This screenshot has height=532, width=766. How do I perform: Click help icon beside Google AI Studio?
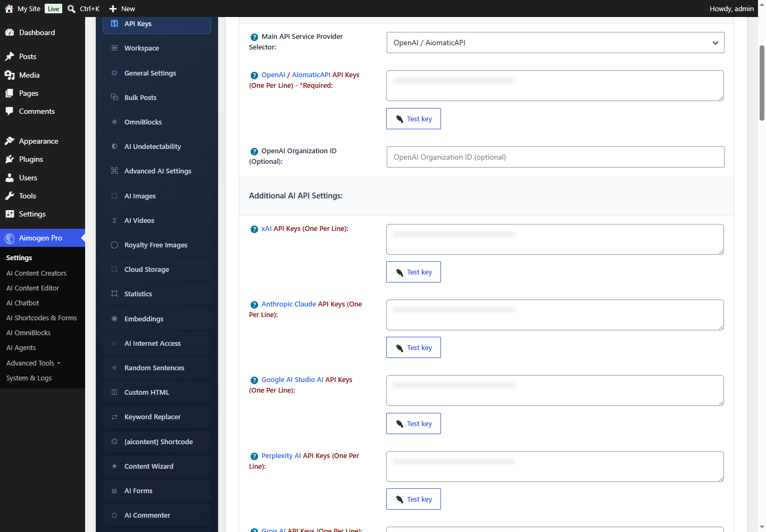(254, 380)
